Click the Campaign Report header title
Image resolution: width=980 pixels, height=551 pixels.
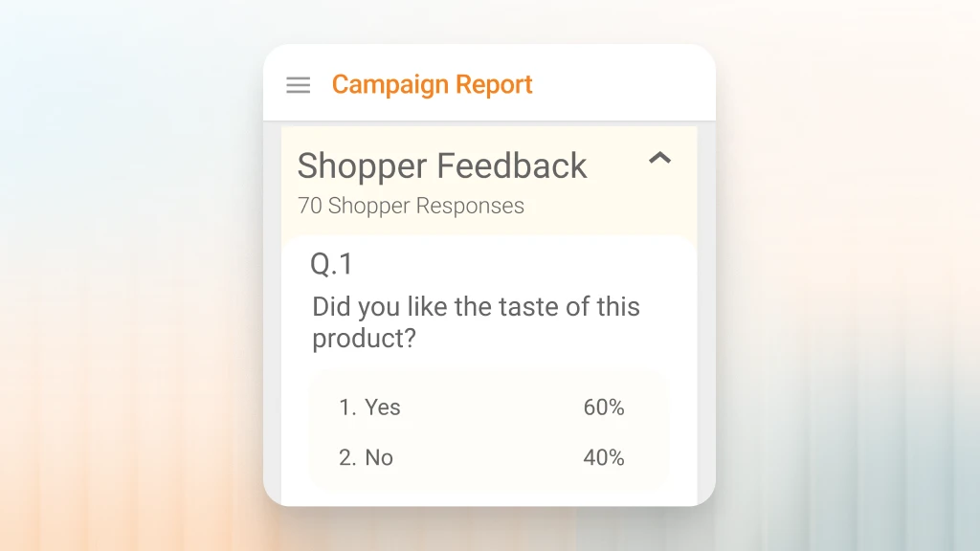pos(432,84)
